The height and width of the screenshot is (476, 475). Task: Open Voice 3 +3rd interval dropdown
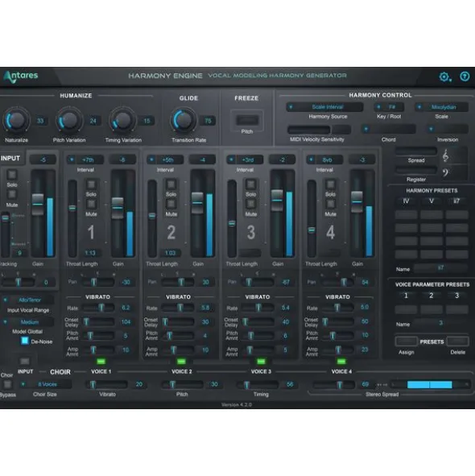click(245, 159)
